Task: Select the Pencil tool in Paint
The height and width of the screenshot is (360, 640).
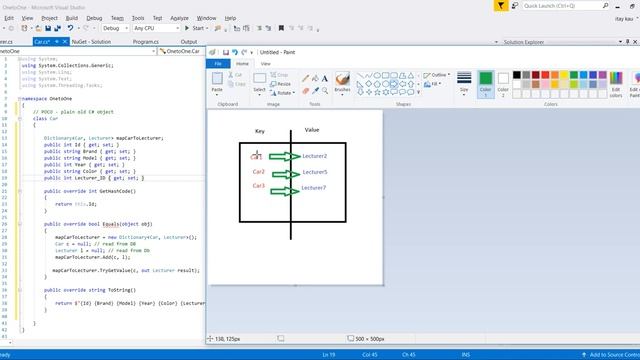Action: pyautogui.click(x=305, y=78)
